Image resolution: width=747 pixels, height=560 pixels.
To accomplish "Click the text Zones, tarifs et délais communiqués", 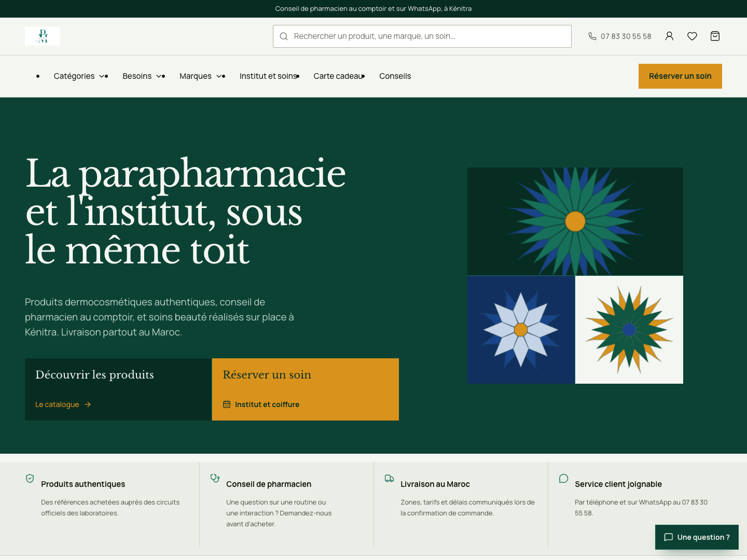I will 467,508.
